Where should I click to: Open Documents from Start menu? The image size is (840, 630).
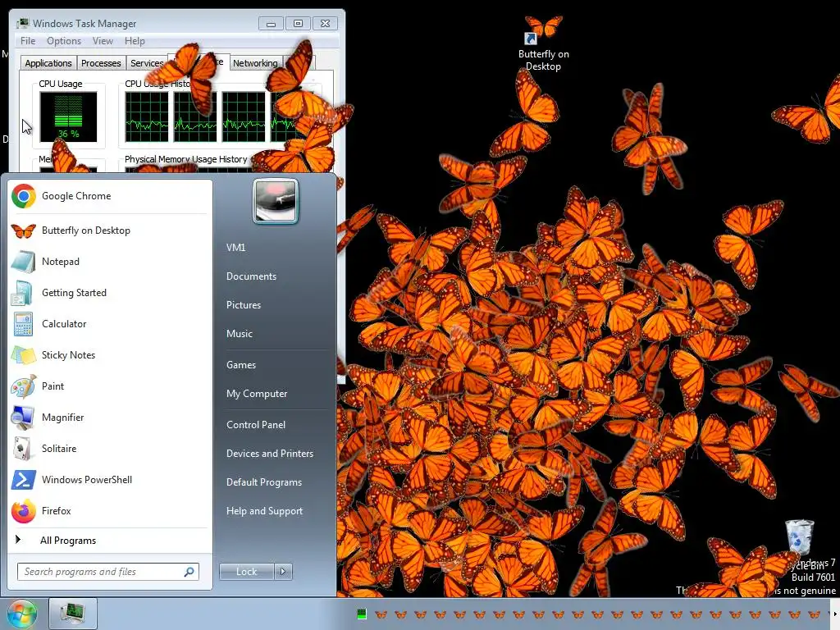[x=251, y=276]
